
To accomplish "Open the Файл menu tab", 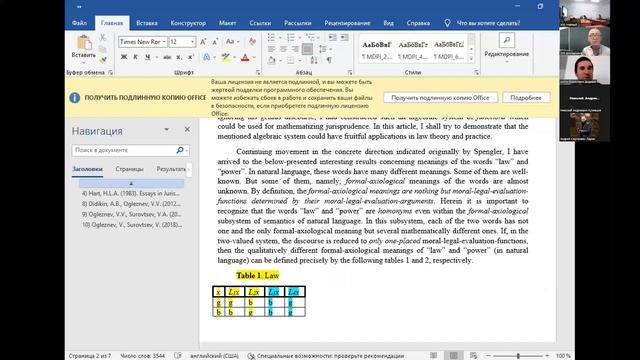I will [x=79, y=23].
